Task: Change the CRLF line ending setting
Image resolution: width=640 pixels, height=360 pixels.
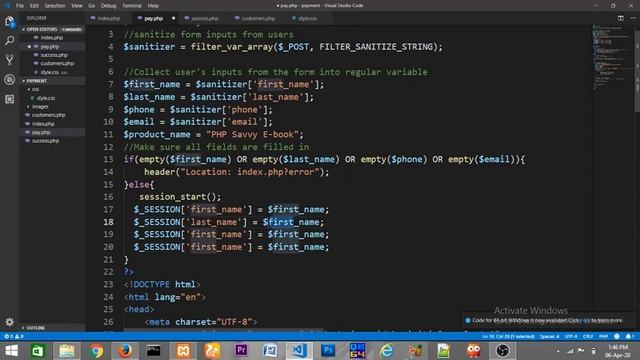Action: [x=588, y=336]
